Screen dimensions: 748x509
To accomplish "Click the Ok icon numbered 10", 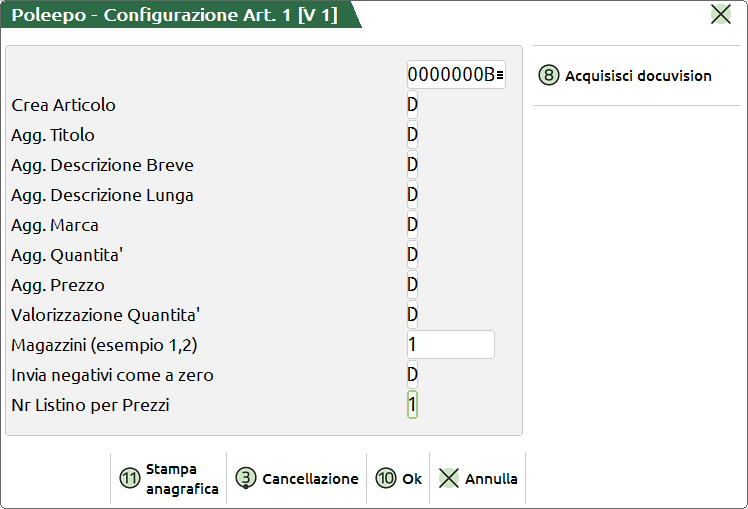I will coord(387,478).
